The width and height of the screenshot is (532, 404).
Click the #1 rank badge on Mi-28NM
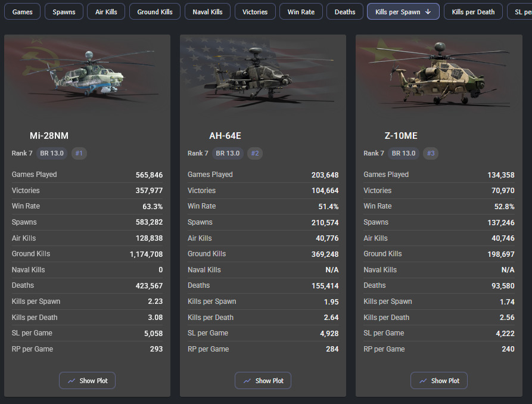(79, 153)
